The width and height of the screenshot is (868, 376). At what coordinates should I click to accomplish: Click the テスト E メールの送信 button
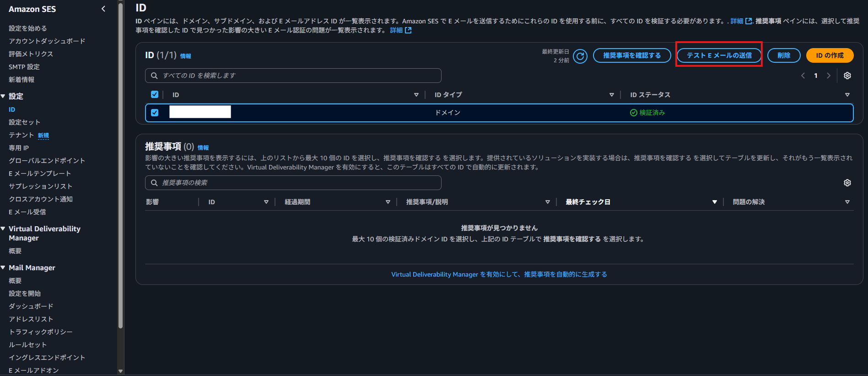coord(719,55)
